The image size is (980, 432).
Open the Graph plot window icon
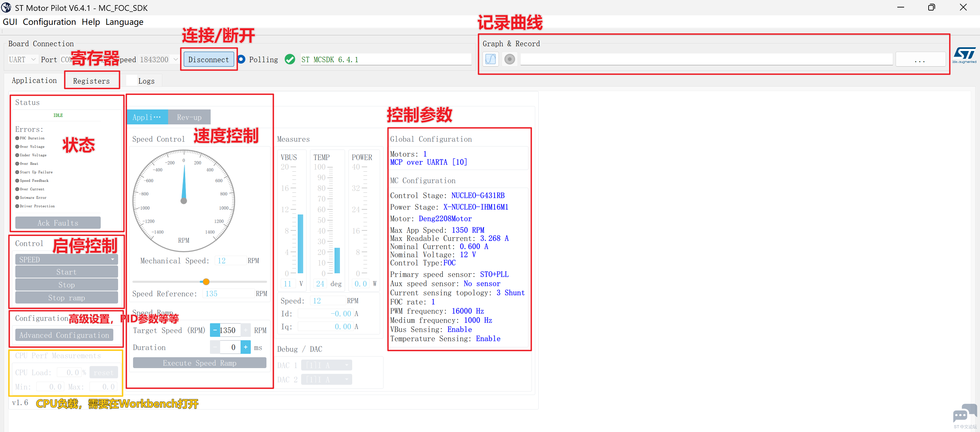[x=490, y=59]
